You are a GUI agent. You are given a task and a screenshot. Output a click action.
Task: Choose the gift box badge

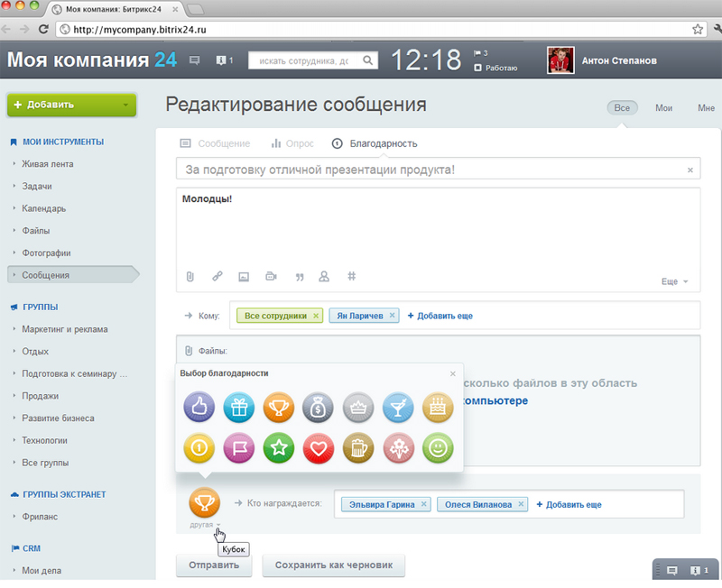[x=239, y=409]
